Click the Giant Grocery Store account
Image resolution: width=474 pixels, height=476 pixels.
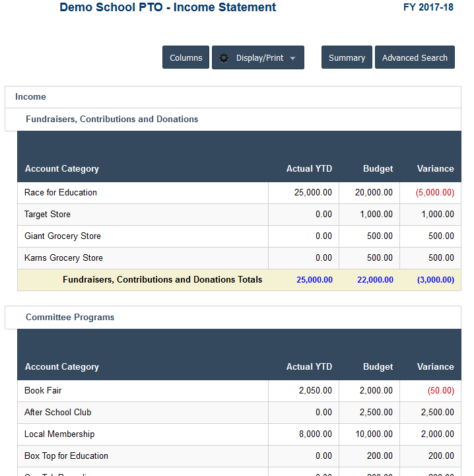pyautogui.click(x=63, y=236)
